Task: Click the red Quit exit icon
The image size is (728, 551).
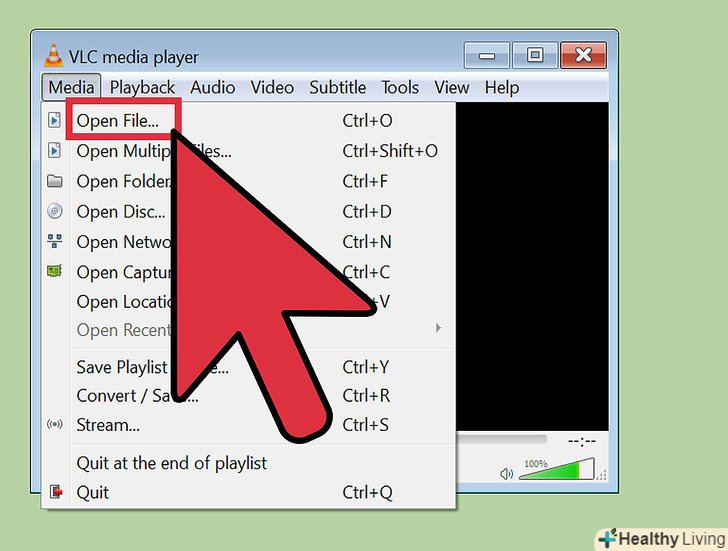Action: pyautogui.click(x=56, y=492)
